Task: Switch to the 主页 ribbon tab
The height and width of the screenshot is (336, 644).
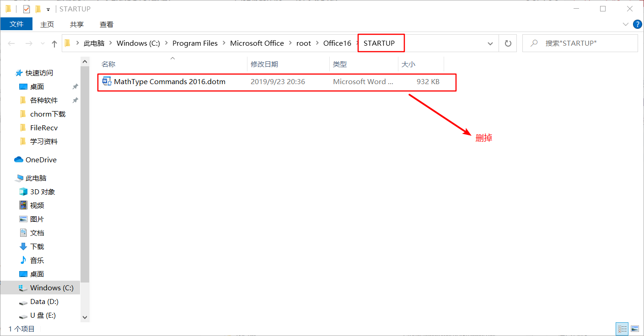Action: (47, 24)
